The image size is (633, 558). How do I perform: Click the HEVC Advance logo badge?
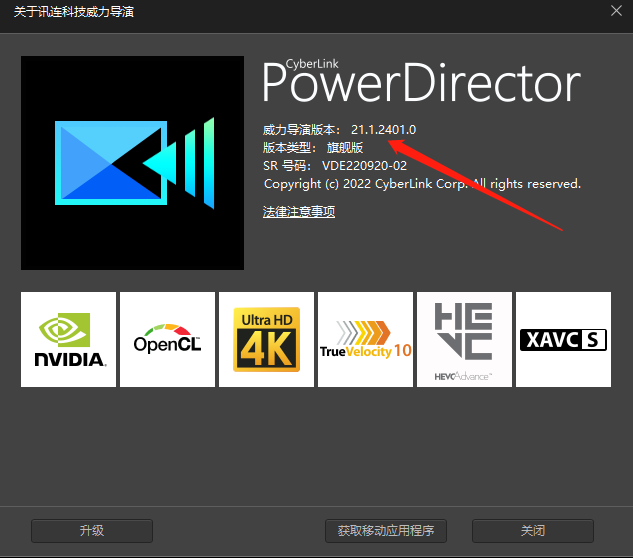coord(464,339)
